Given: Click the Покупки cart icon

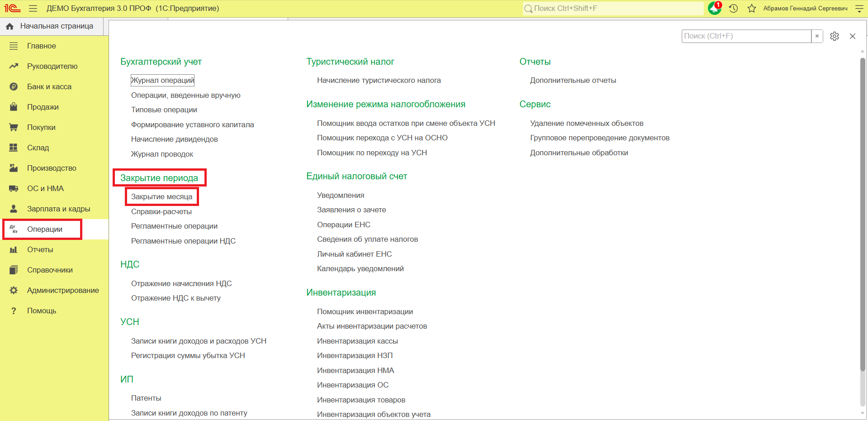Looking at the screenshot, I should 14,127.
